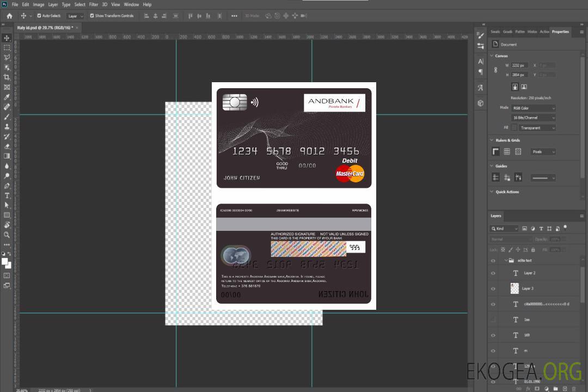Select the Gradient tool

point(7,156)
